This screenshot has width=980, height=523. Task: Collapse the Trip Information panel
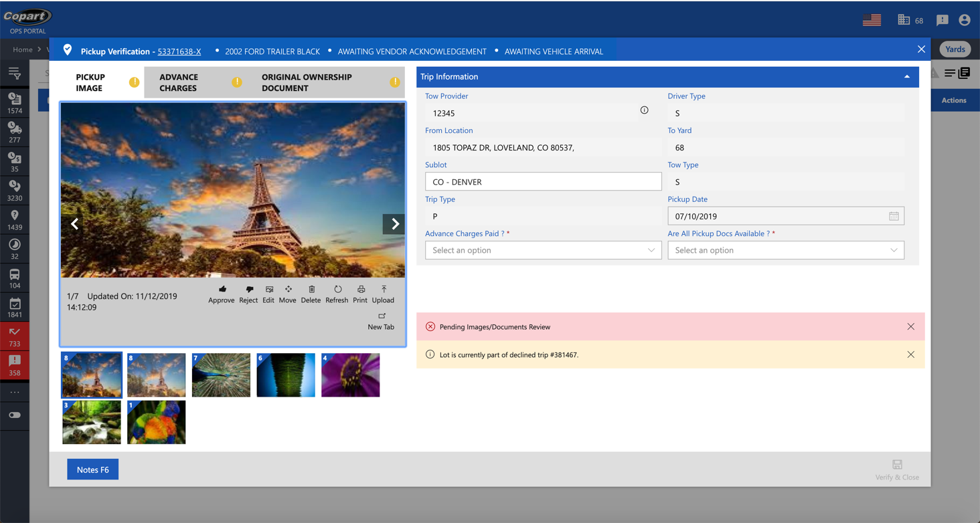907,77
